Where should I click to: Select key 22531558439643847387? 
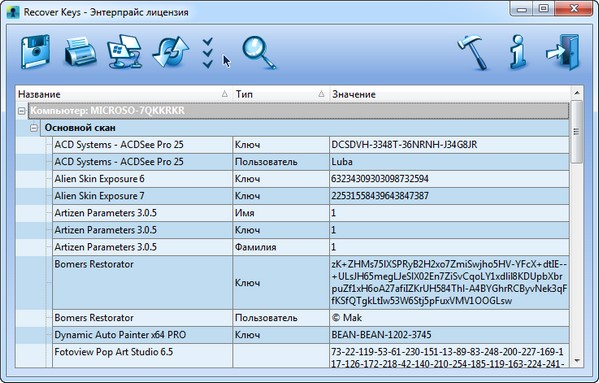click(380, 196)
